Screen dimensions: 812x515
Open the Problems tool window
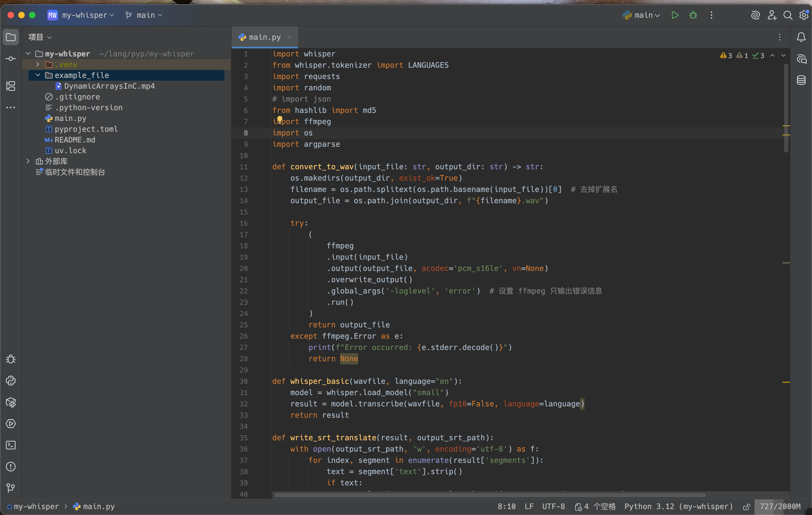[11, 467]
